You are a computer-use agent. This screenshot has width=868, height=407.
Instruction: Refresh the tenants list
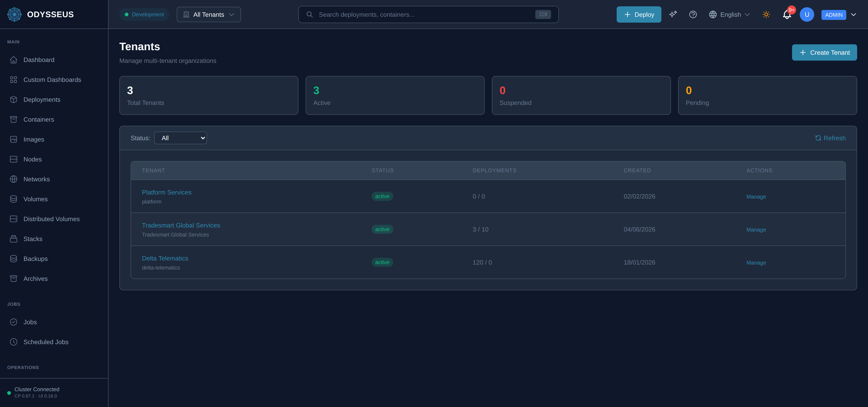point(830,138)
